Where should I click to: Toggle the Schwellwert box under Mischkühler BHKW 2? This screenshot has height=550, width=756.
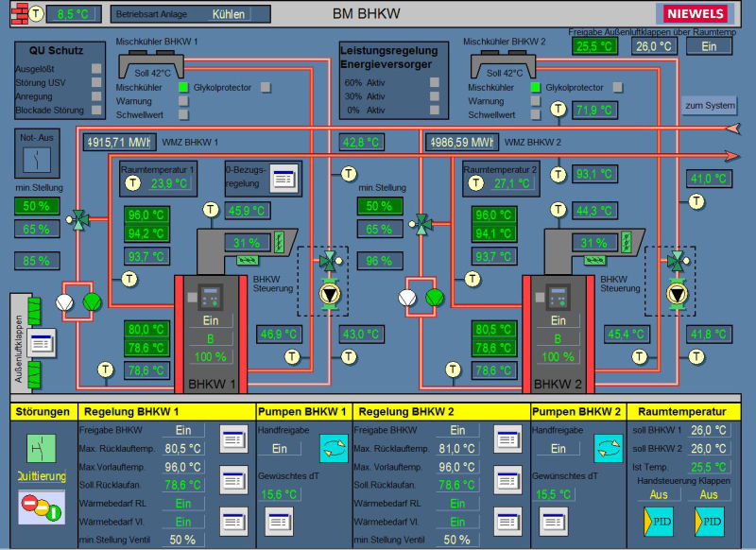coord(535,114)
